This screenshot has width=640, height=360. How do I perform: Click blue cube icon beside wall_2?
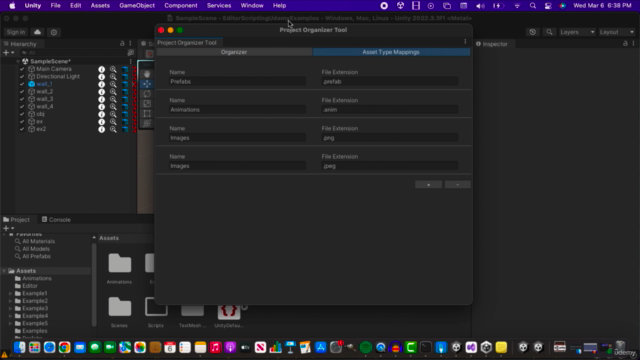coord(125,92)
